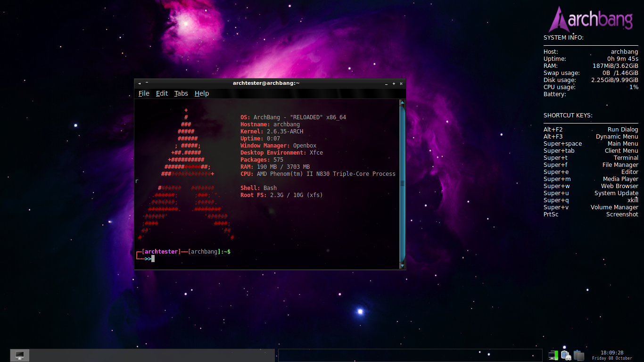Image resolution: width=644 pixels, height=362 pixels.
Task: Open the Tabs menu in terminal
Action: pos(181,93)
